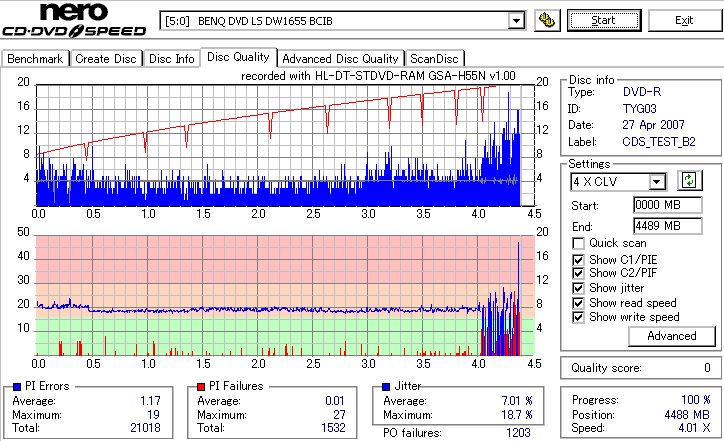Uncheck Show C1/PIE
This screenshot has height=441, width=724.
(578, 260)
